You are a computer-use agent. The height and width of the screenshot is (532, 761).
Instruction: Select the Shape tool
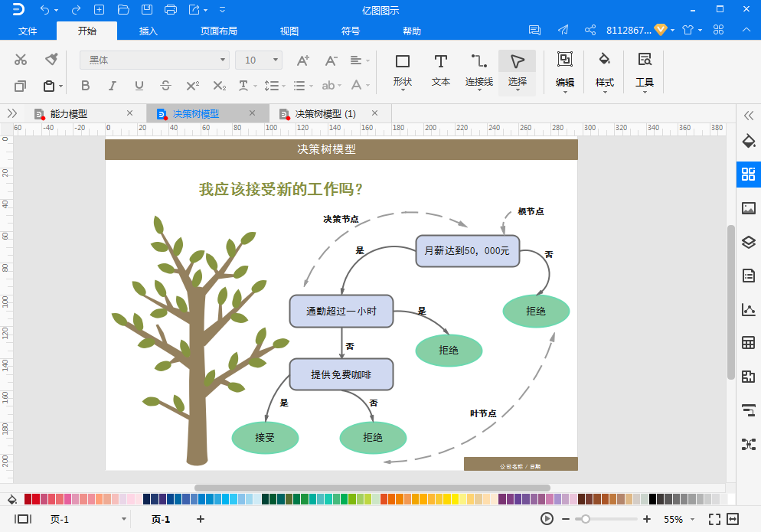coord(402,69)
